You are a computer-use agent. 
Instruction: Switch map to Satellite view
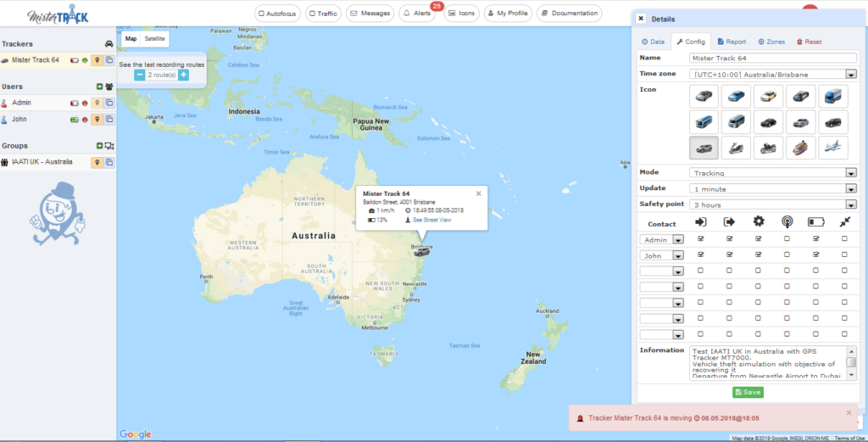(154, 39)
